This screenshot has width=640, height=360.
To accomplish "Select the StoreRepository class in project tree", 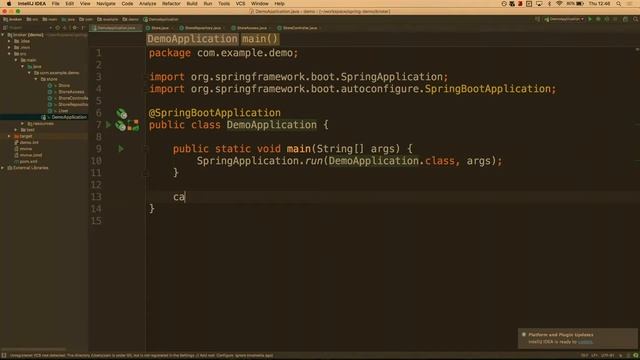I will click(73, 104).
